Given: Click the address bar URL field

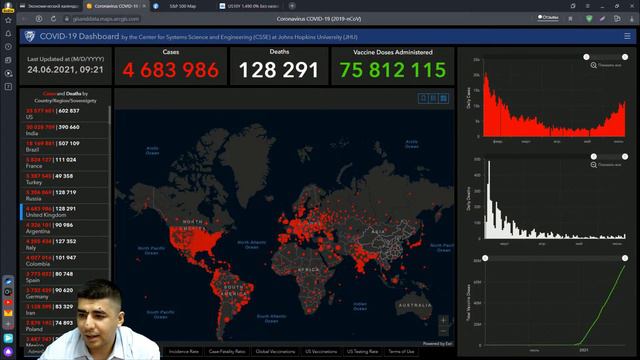Looking at the screenshot, I should (106, 19).
